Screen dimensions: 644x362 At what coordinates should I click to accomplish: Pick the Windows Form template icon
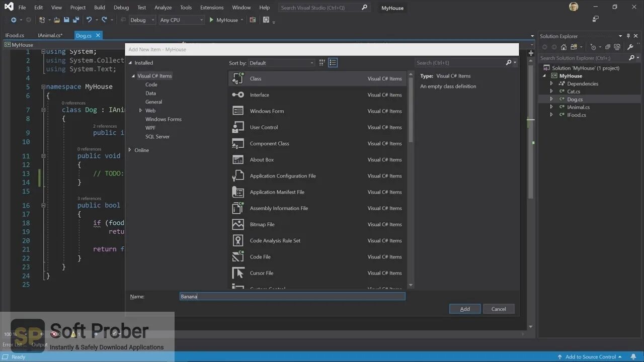(238, 111)
